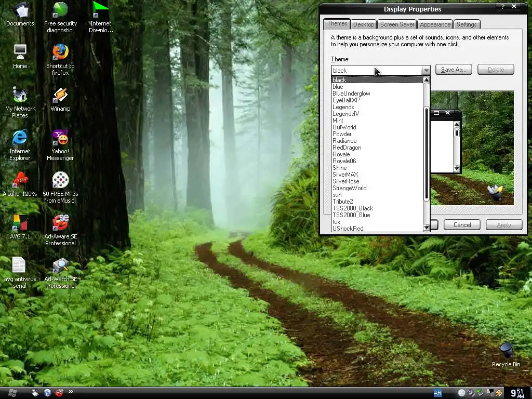Select TSS2000_Blue theme
Image resolution: width=532 pixels, height=399 pixels.
tap(377, 215)
